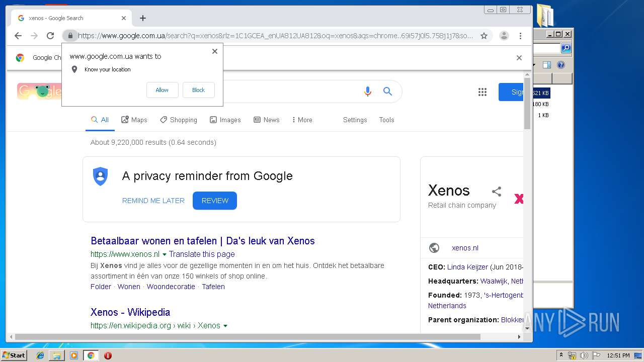The image size is (644, 362).
Task: Launch Internet Explorer from taskbar
Action: (40, 355)
